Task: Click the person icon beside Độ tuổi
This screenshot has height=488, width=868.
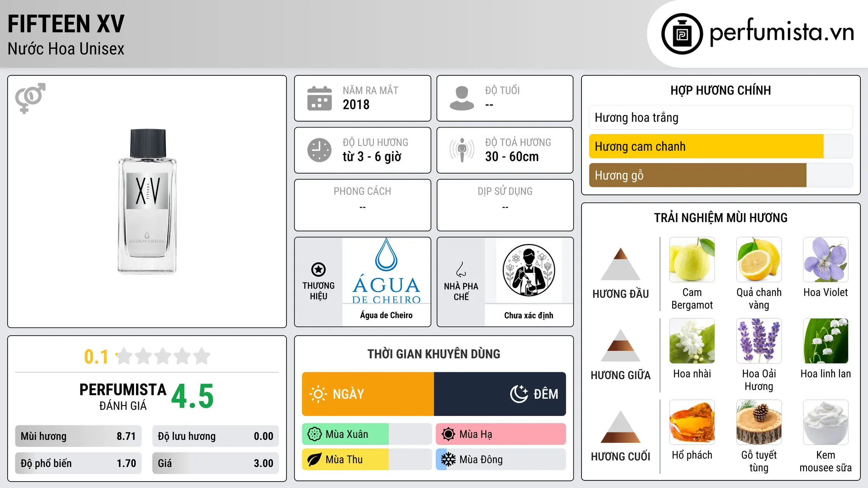Action: click(x=462, y=98)
